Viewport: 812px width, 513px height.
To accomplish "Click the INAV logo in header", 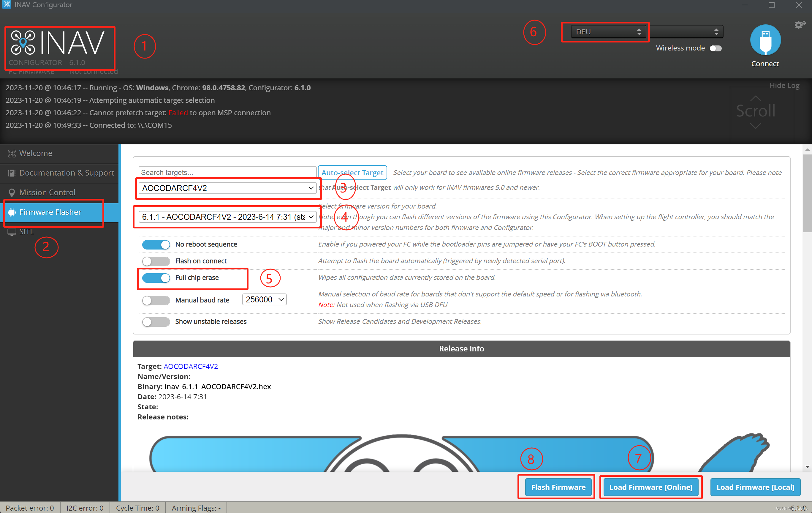I will (x=57, y=43).
